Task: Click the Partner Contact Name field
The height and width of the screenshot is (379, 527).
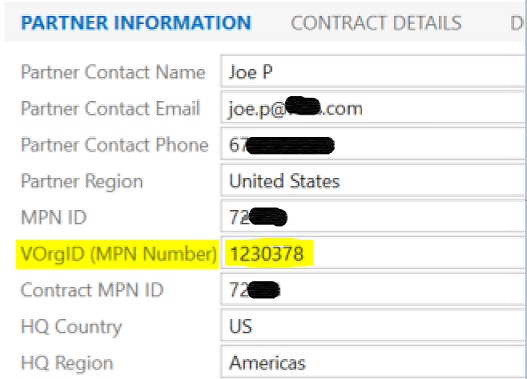Action: pos(373,72)
